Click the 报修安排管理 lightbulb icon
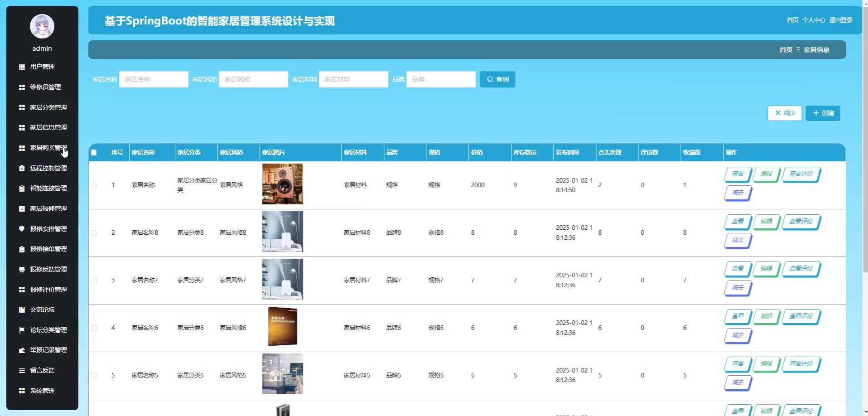 [22, 229]
